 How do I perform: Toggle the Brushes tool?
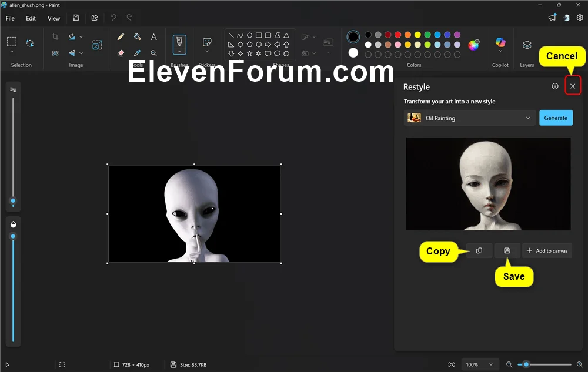(179, 45)
